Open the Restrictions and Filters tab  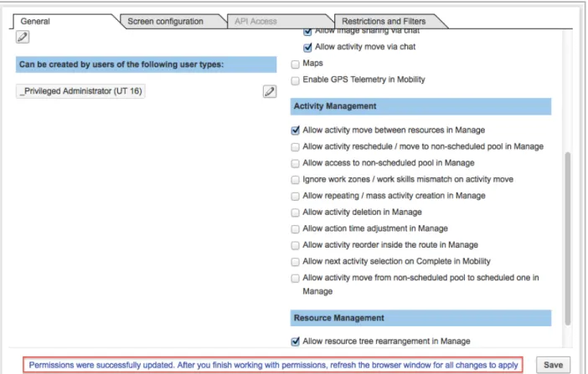(384, 22)
